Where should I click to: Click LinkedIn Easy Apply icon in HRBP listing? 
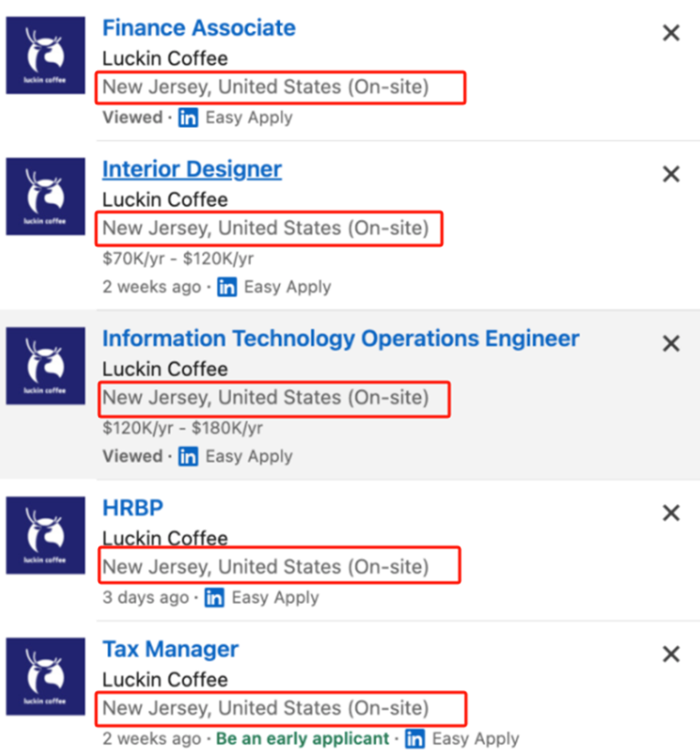[x=214, y=598]
